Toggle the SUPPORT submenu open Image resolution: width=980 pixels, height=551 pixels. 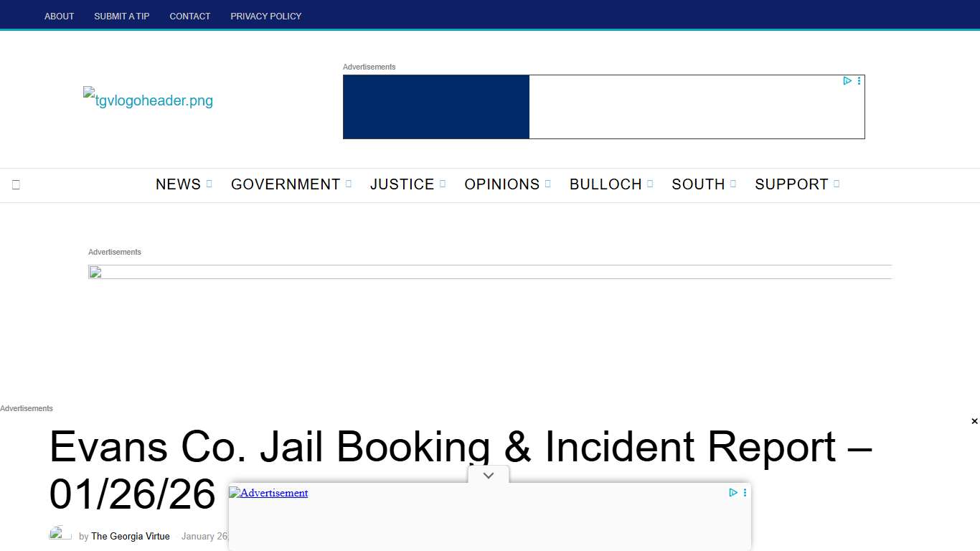[x=837, y=184]
